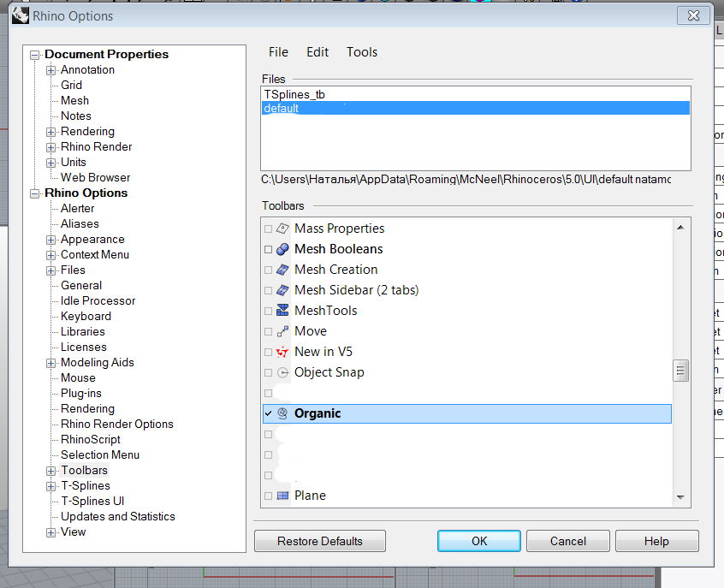Viewport: 724px width, 588px height.
Task: Click the toolbars list scroll up arrow
Action: click(x=680, y=228)
